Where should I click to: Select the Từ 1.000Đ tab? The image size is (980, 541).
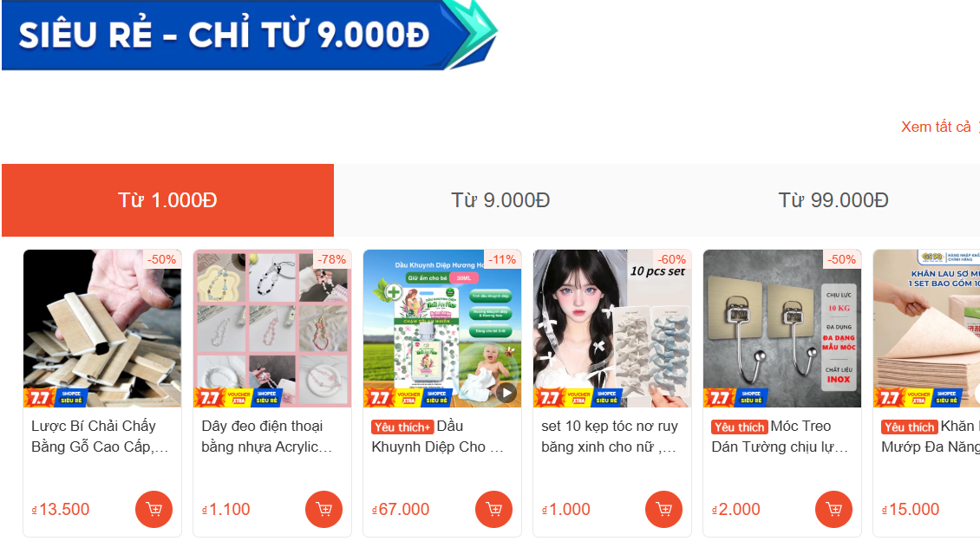click(x=167, y=200)
